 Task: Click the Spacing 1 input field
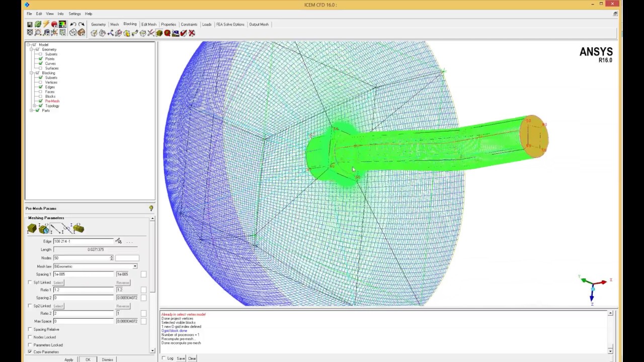coord(84,274)
